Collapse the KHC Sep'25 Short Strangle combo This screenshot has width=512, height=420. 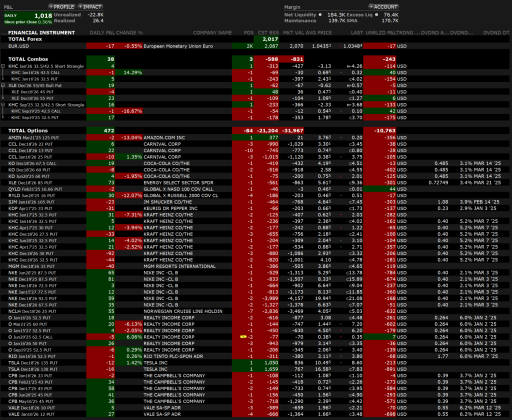[3, 105]
